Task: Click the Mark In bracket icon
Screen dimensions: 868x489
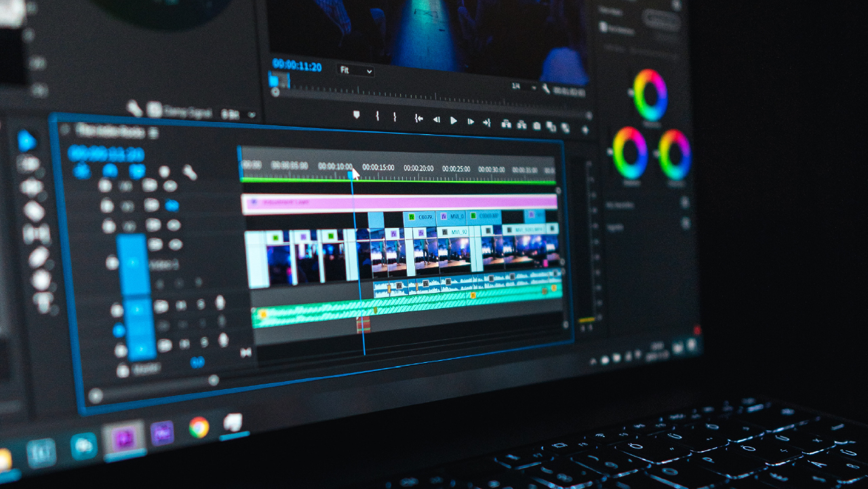Action: point(377,116)
